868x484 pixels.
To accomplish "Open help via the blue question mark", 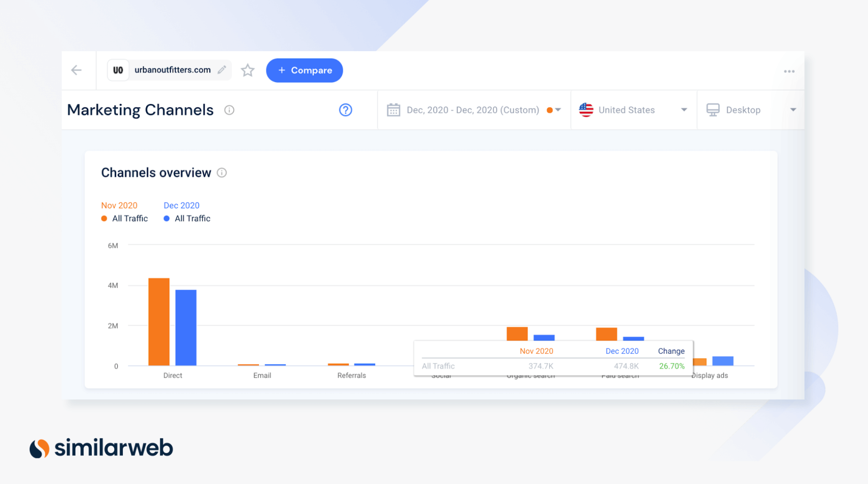I will pos(345,110).
